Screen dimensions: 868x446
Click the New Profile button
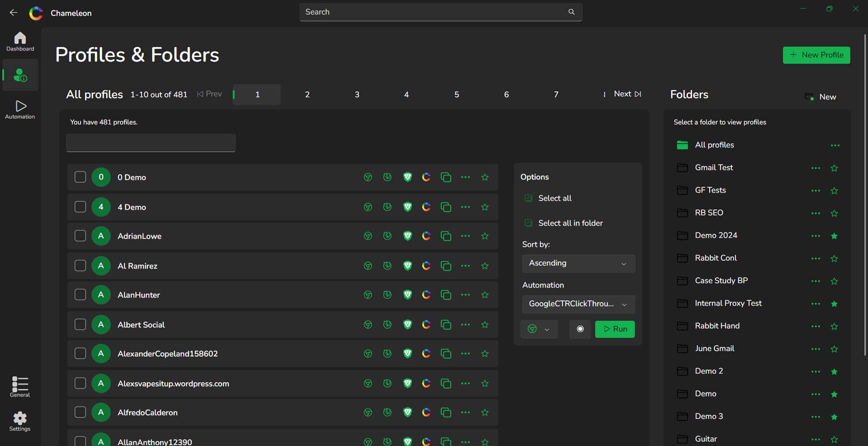(x=816, y=55)
